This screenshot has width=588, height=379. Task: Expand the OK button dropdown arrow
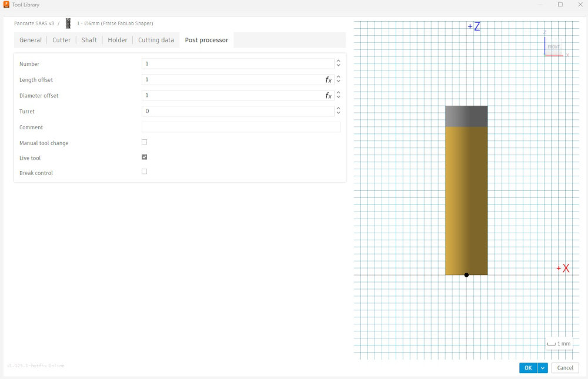tap(543, 368)
